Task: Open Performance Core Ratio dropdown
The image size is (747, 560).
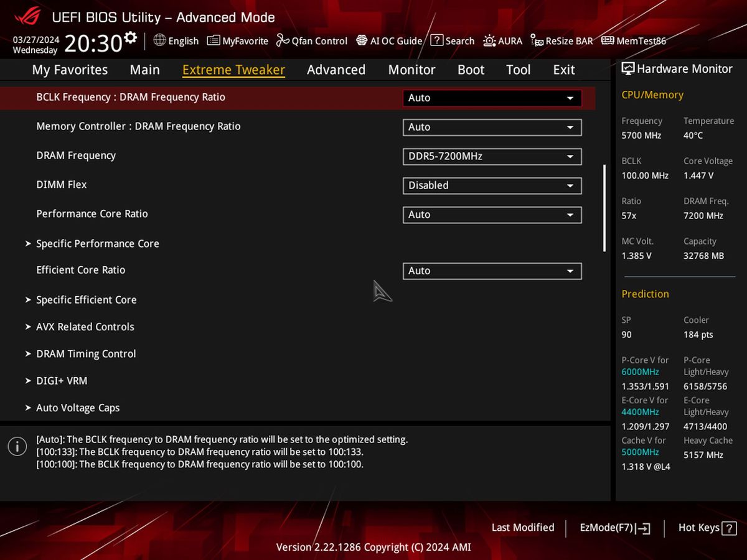Action: 492,215
